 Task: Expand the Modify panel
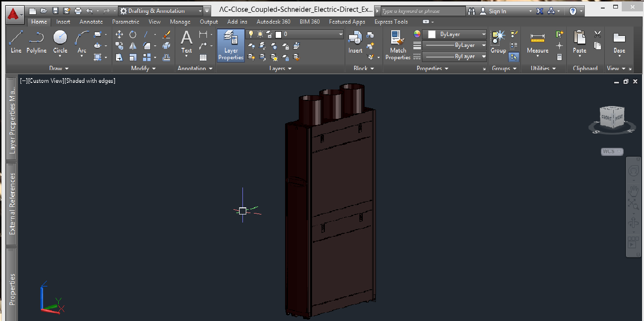pyautogui.click(x=143, y=68)
